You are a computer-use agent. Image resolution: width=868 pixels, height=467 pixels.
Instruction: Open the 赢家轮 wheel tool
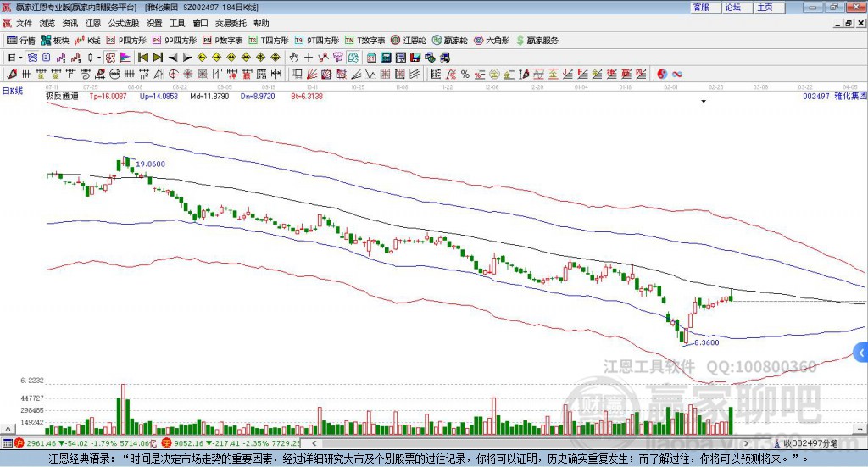[449, 41]
